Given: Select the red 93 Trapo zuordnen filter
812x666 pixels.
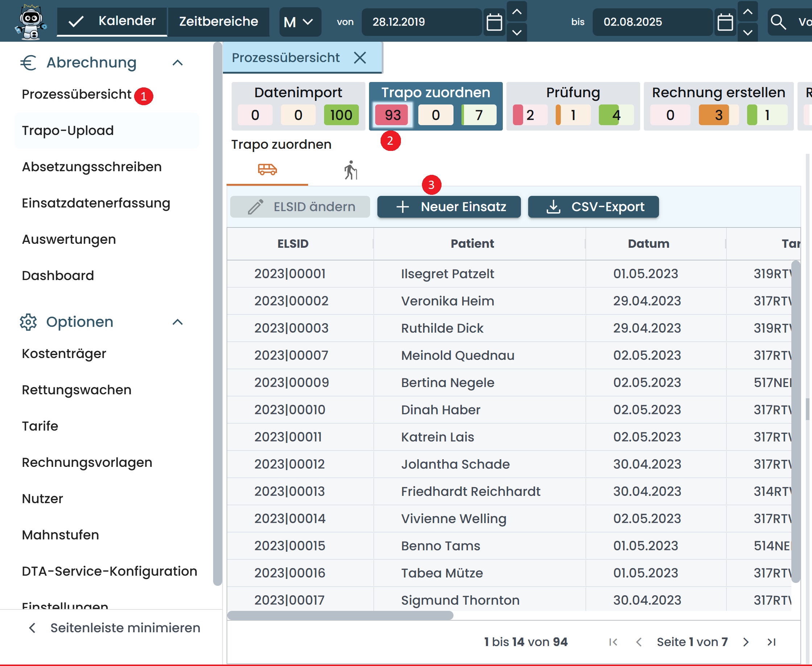Looking at the screenshot, I should [392, 115].
